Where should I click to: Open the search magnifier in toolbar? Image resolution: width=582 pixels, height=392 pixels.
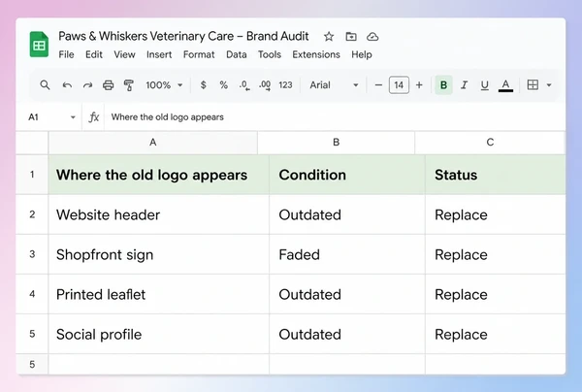point(45,85)
